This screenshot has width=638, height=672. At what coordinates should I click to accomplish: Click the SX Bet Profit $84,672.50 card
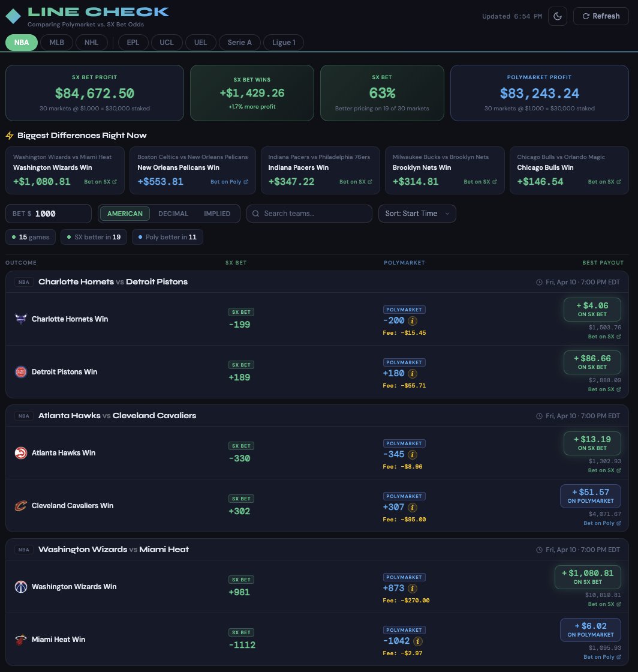[95, 93]
